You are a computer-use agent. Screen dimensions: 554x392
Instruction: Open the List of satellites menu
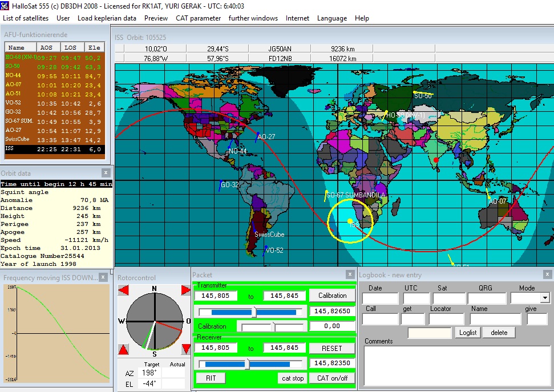[26, 18]
